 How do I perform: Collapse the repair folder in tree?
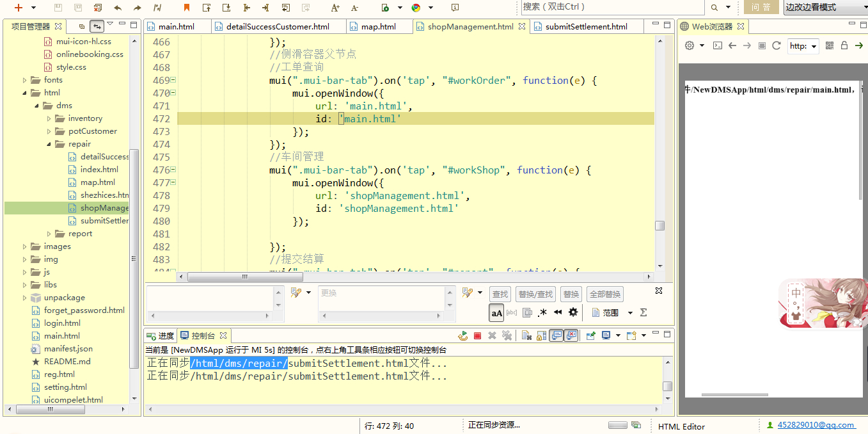tap(49, 144)
